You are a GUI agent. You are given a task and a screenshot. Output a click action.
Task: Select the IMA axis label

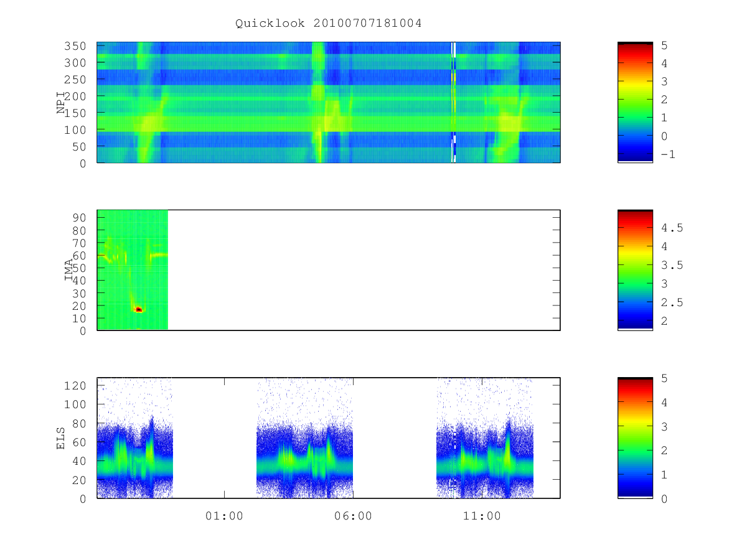pos(69,270)
